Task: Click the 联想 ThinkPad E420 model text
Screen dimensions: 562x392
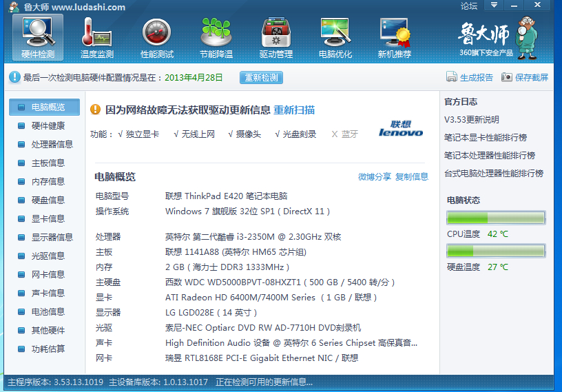Action: [226, 196]
